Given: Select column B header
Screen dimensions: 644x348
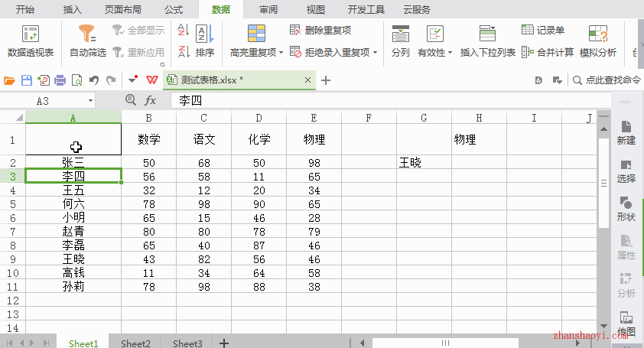Looking at the screenshot, I should [148, 118].
